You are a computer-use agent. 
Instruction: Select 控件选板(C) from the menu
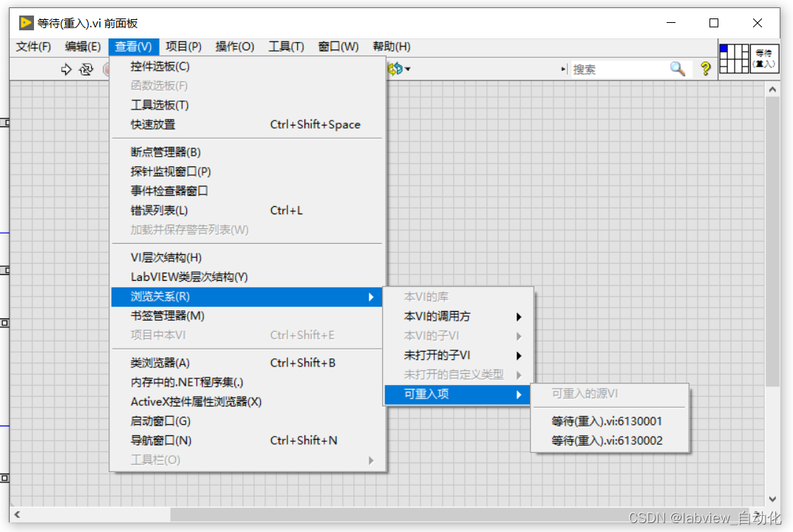[x=246, y=66]
